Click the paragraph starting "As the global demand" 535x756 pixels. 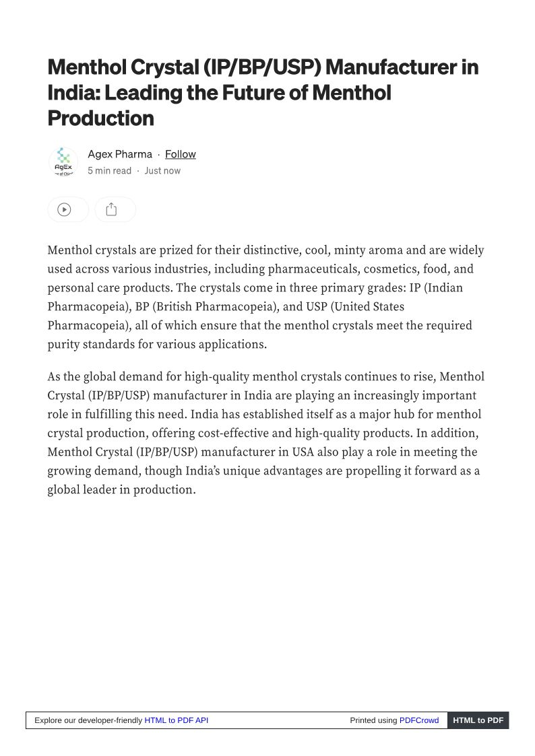pyautogui.click(x=265, y=433)
